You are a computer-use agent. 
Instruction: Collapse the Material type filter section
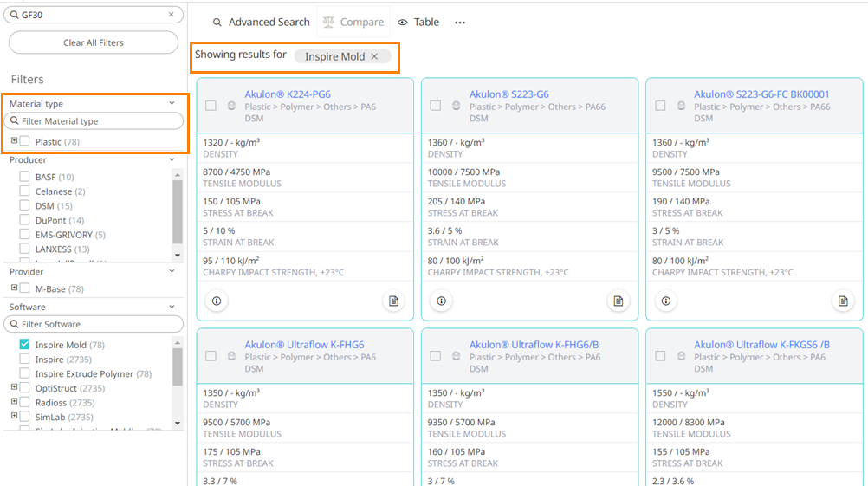pyautogui.click(x=172, y=104)
